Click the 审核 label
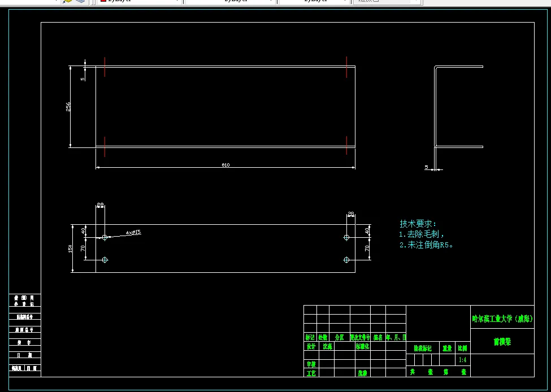This screenshot has height=392, width=551. click(x=311, y=364)
